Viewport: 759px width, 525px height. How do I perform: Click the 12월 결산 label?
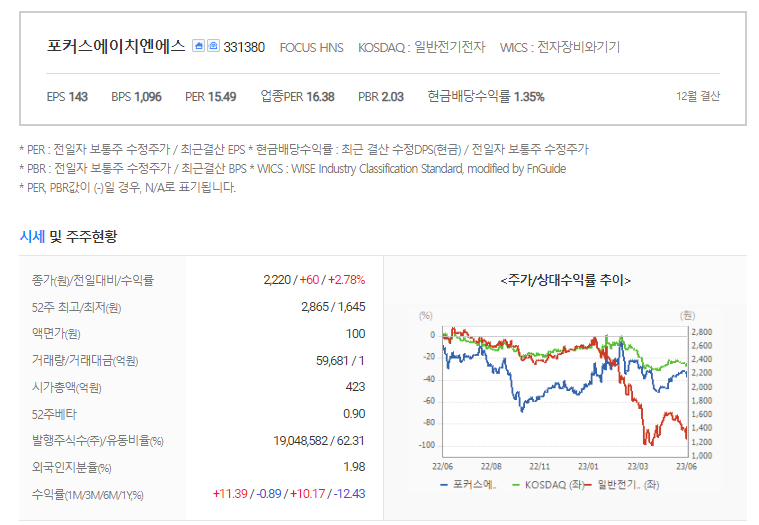698,96
